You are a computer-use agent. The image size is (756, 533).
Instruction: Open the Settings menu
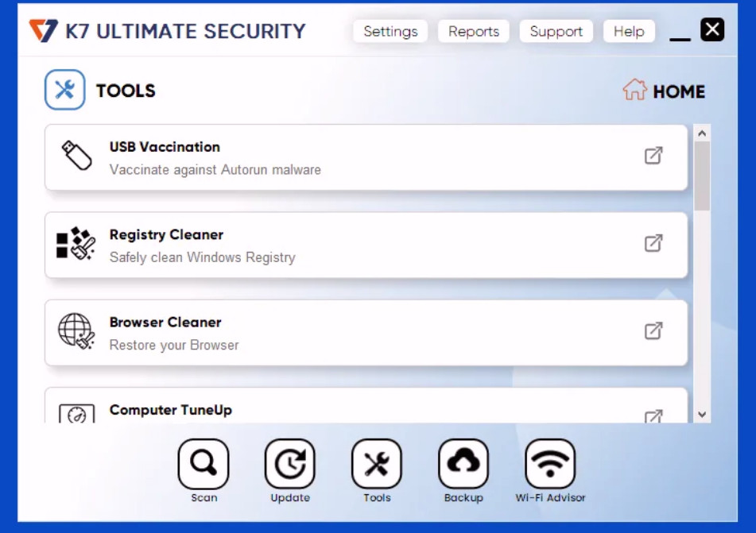point(390,31)
